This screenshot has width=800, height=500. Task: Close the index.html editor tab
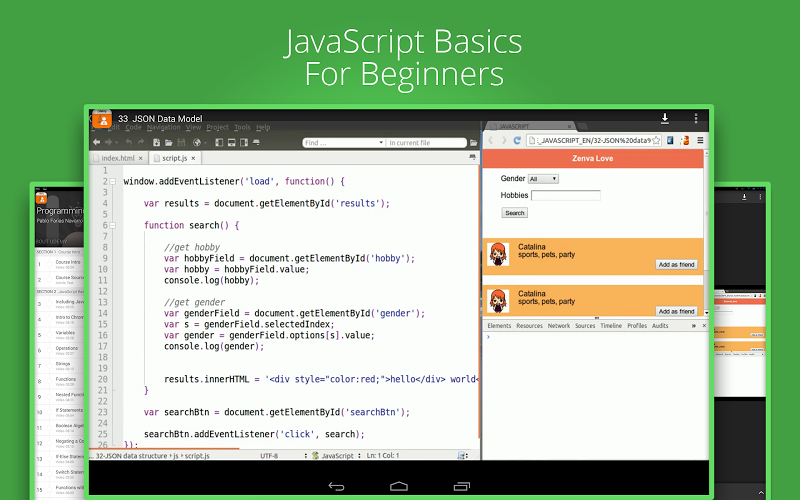141,158
